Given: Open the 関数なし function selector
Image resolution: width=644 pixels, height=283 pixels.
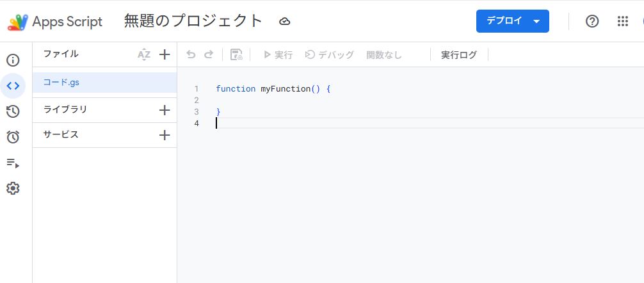Looking at the screenshot, I should (x=383, y=55).
